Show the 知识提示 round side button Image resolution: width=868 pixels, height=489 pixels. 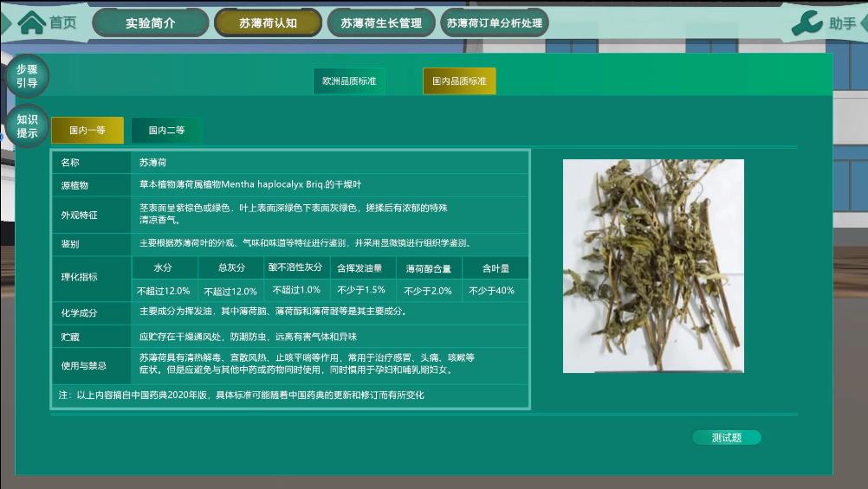27,126
